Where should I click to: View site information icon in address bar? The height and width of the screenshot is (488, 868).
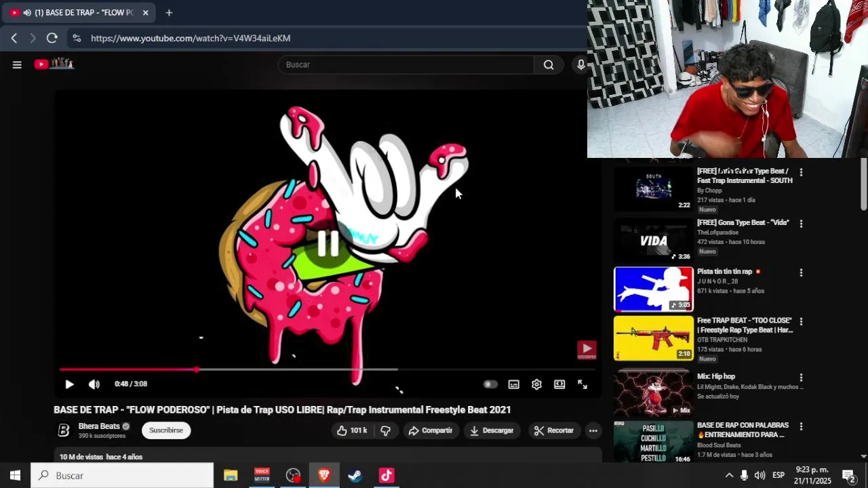[77, 39]
